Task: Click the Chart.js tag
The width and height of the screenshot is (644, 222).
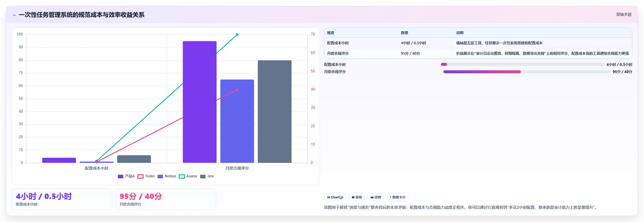Action: pyautogui.click(x=335, y=197)
